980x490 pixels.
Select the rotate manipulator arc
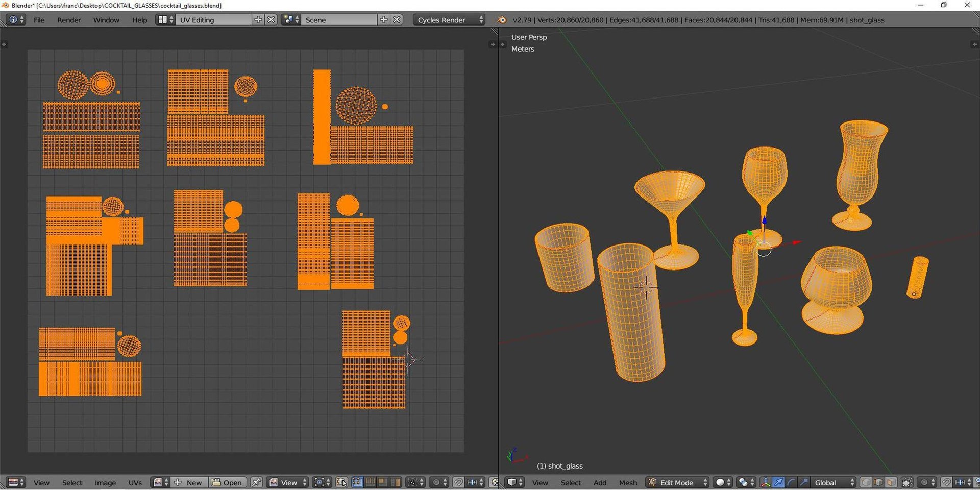click(x=791, y=482)
